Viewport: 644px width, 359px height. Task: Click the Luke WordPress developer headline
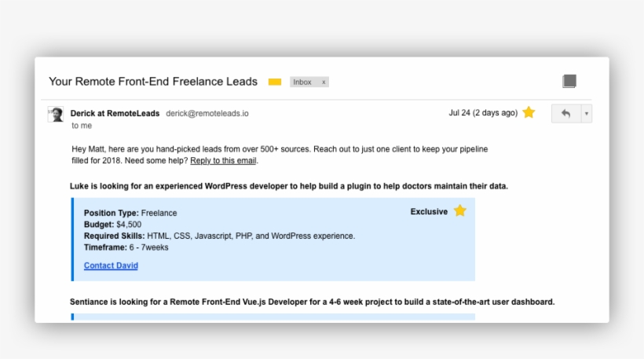tap(289, 186)
